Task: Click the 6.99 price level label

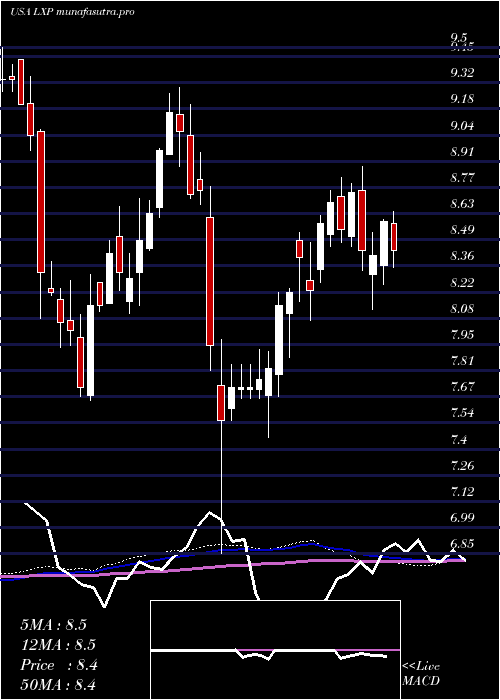Action: (x=462, y=518)
